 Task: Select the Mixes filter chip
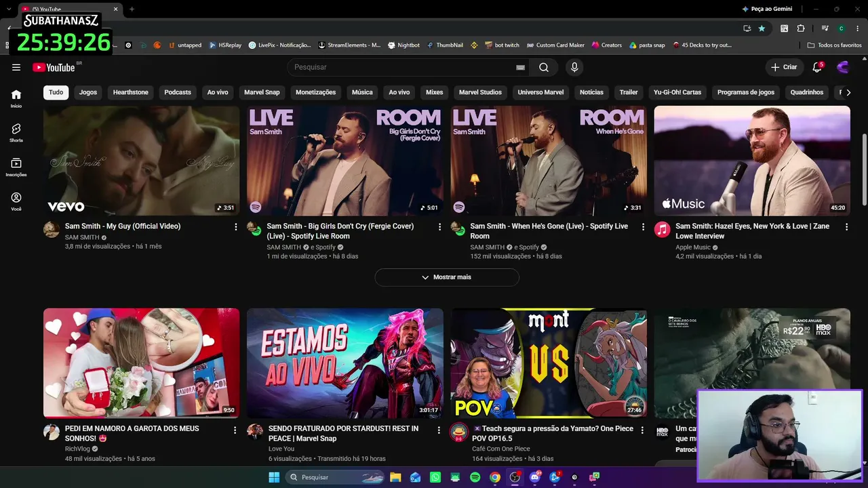click(435, 92)
